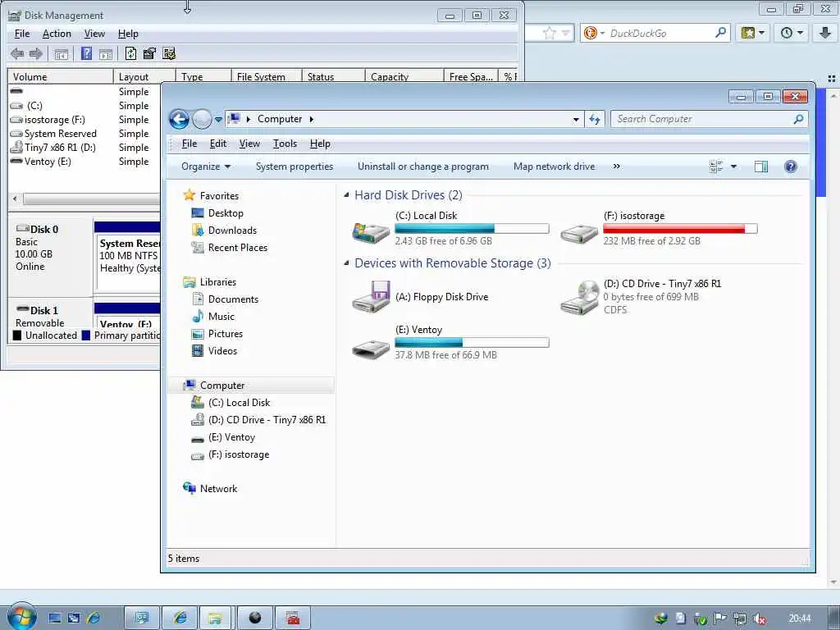
Task: Open the address bar history dropdown
Action: (576, 120)
